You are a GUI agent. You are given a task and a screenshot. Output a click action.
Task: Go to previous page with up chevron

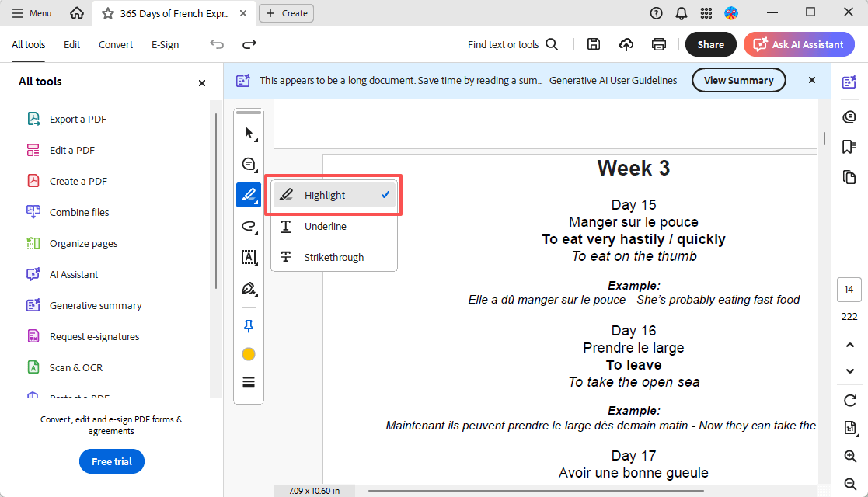849,346
